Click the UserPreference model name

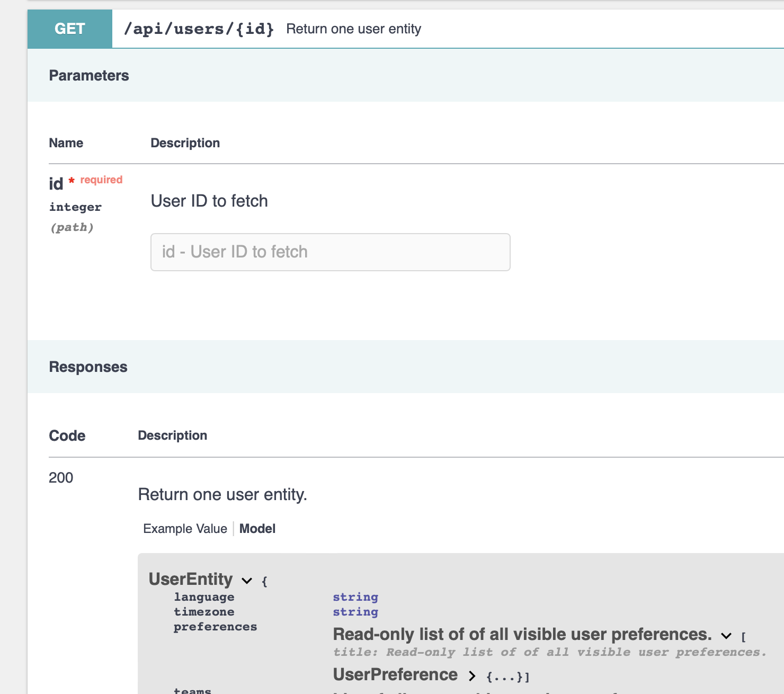394,675
